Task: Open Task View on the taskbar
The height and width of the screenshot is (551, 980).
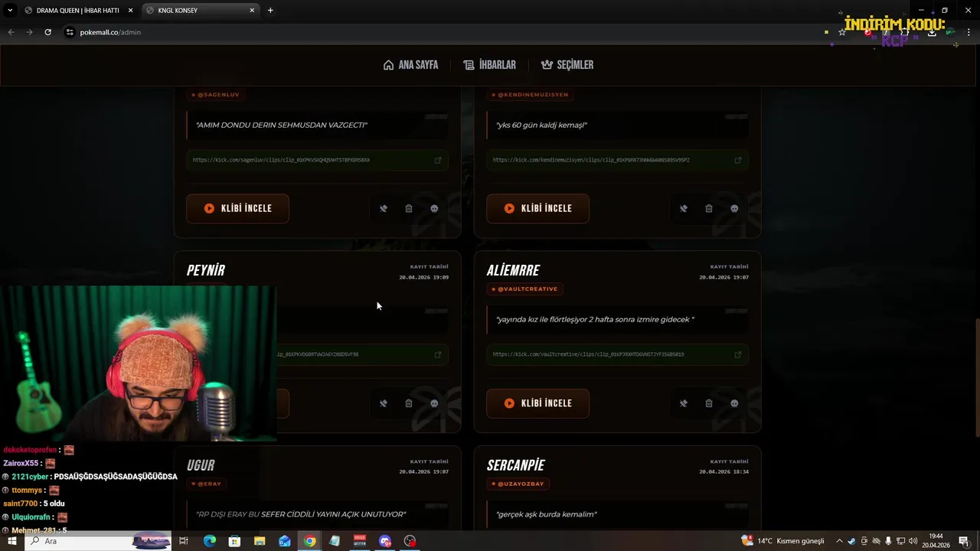Action: tap(184, 541)
